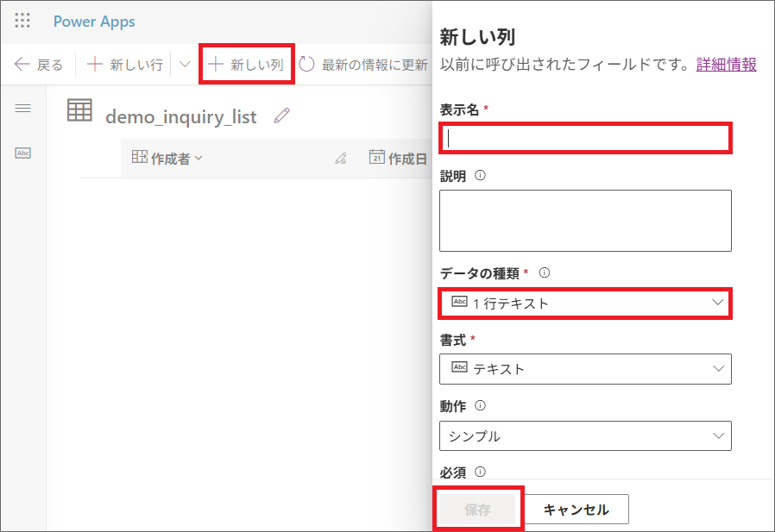Open the app launcher waffle icon
775x532 pixels.
click(x=22, y=21)
